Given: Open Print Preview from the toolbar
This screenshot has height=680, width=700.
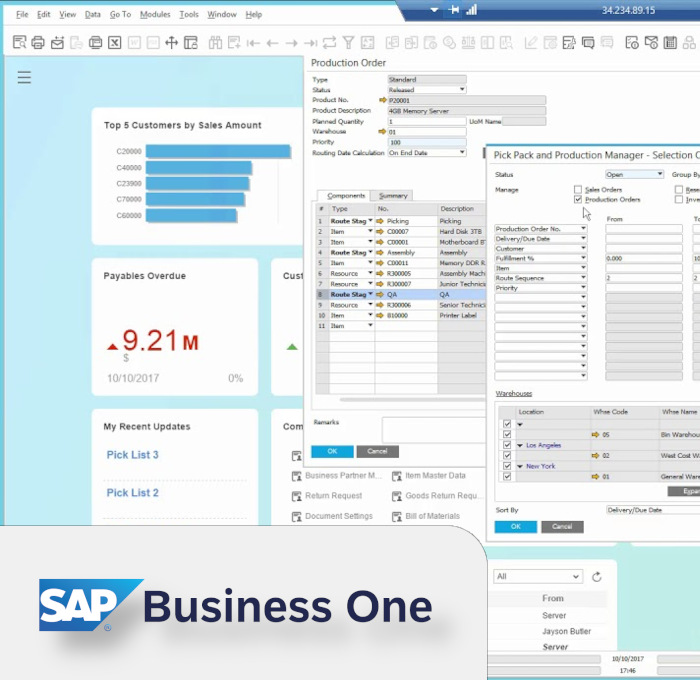Looking at the screenshot, I should 19,43.
